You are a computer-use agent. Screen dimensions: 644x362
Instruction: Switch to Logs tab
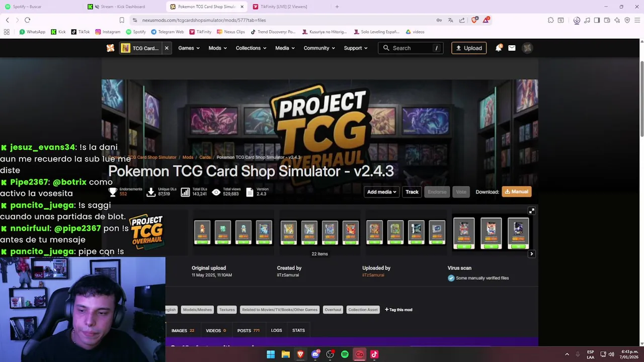pyautogui.click(x=276, y=330)
